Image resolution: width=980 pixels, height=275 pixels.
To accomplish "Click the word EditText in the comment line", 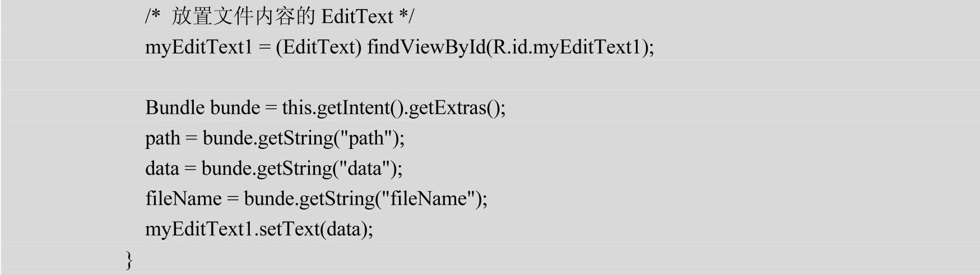I will pyautogui.click(x=357, y=17).
